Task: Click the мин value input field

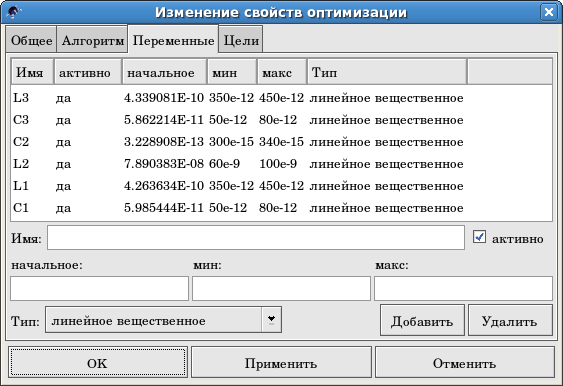Action: pos(281,288)
